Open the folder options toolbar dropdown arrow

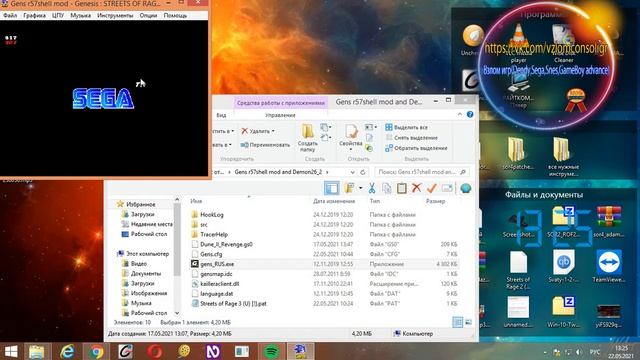(x=360, y=188)
